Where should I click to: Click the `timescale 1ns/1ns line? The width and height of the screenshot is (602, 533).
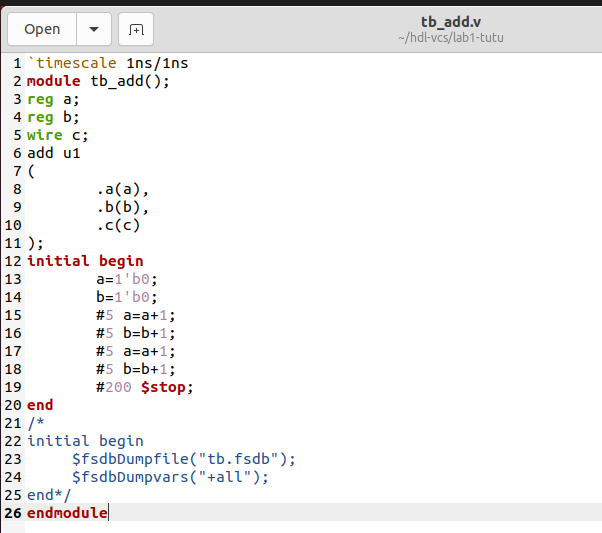coord(108,63)
